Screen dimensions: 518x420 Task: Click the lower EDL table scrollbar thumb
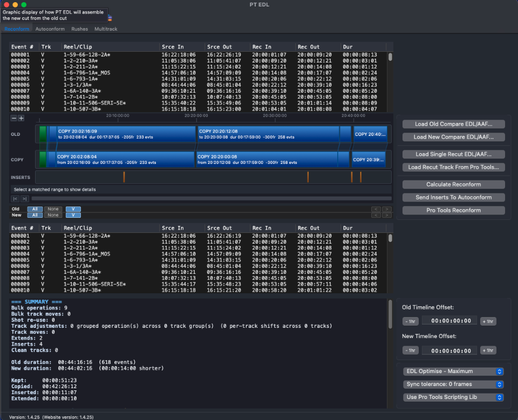[x=390, y=238]
